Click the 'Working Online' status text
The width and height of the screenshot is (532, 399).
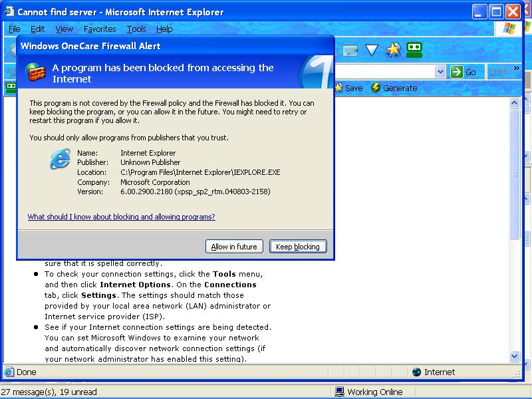pos(375,392)
